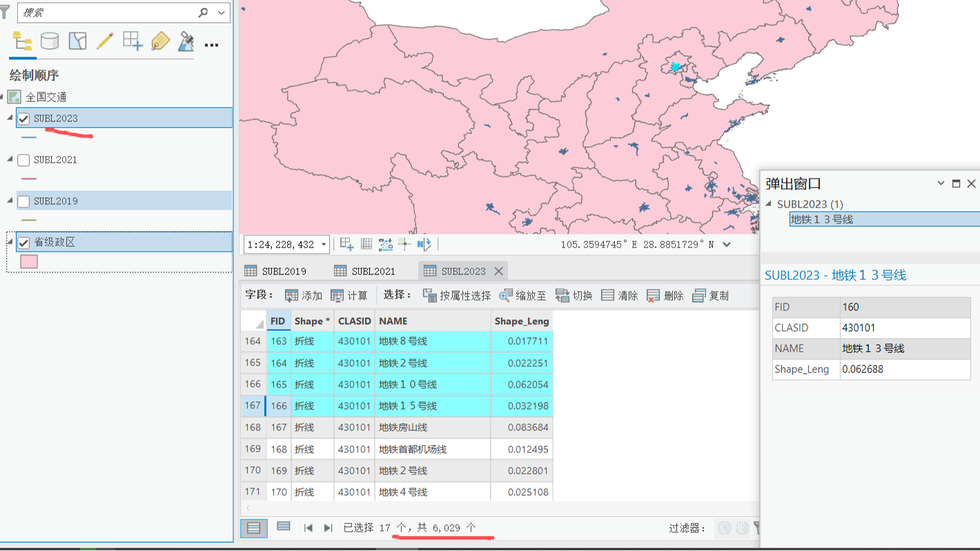Open the List By Selection view
The image size is (980, 551).
(77, 41)
